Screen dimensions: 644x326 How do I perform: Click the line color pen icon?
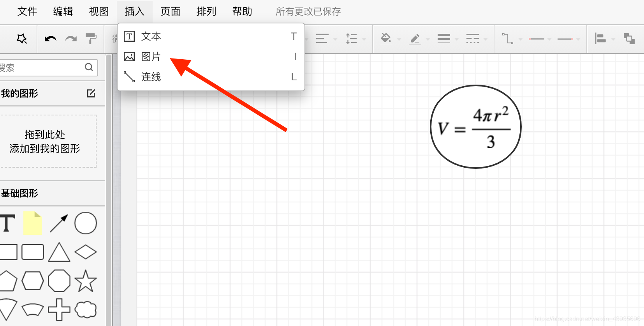point(415,39)
